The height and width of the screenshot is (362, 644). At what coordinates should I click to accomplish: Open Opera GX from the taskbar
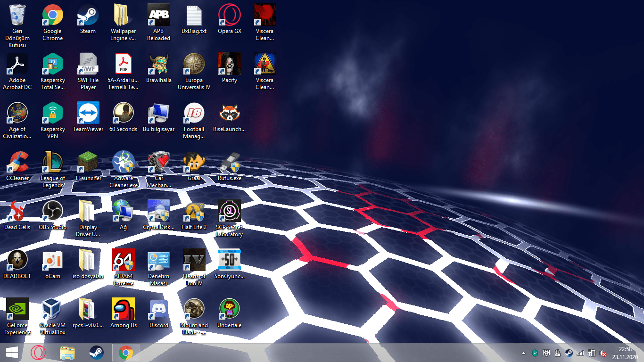pyautogui.click(x=38, y=353)
